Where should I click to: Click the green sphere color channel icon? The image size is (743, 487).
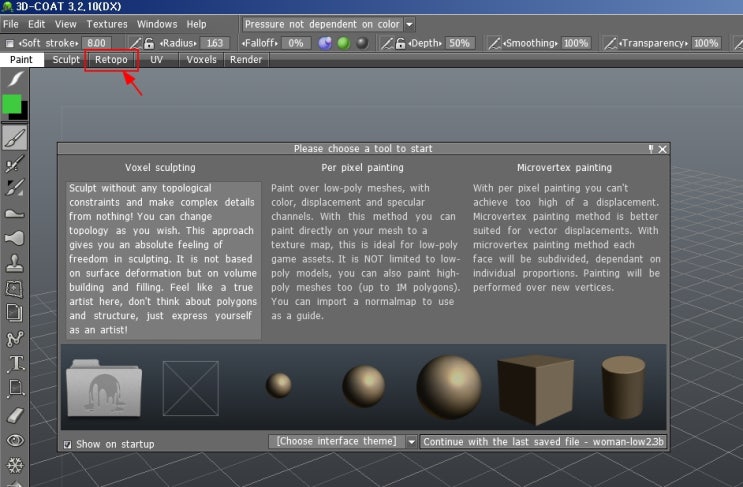point(344,43)
